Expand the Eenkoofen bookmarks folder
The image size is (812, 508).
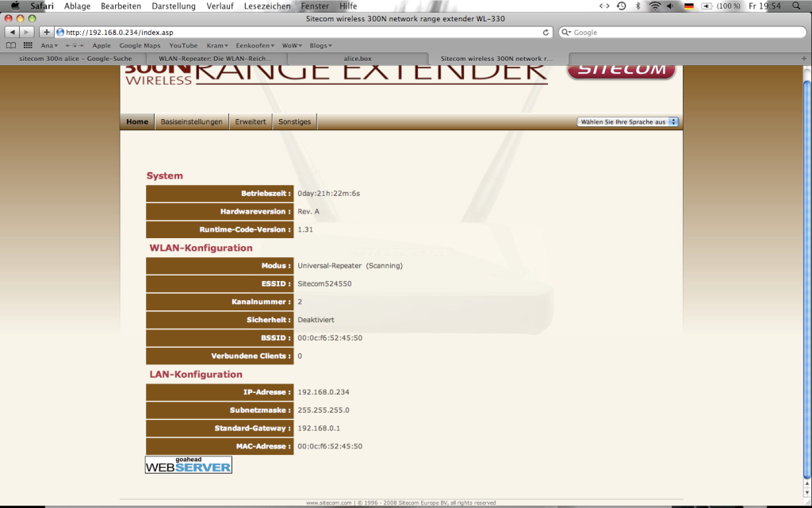click(x=255, y=45)
